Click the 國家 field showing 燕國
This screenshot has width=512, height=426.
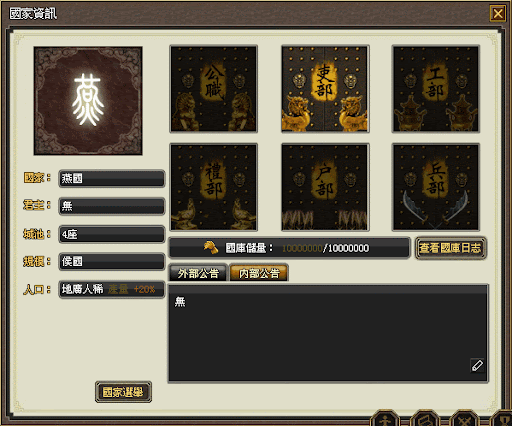tap(112, 179)
